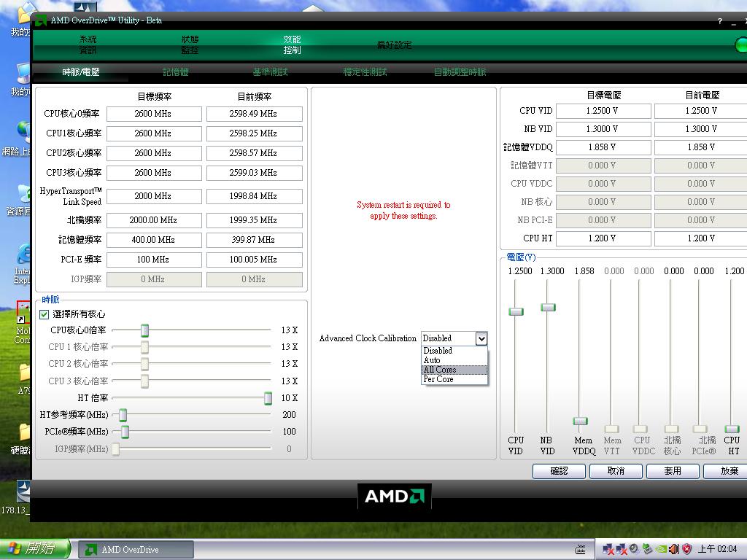The height and width of the screenshot is (560, 747).
Task: Click the HyperTransport Link Speed target field
Action: click(x=154, y=196)
